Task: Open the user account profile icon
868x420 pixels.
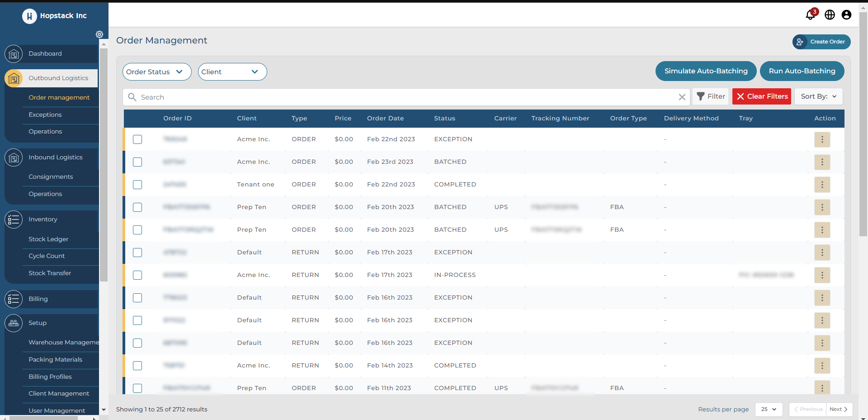Action: (846, 14)
